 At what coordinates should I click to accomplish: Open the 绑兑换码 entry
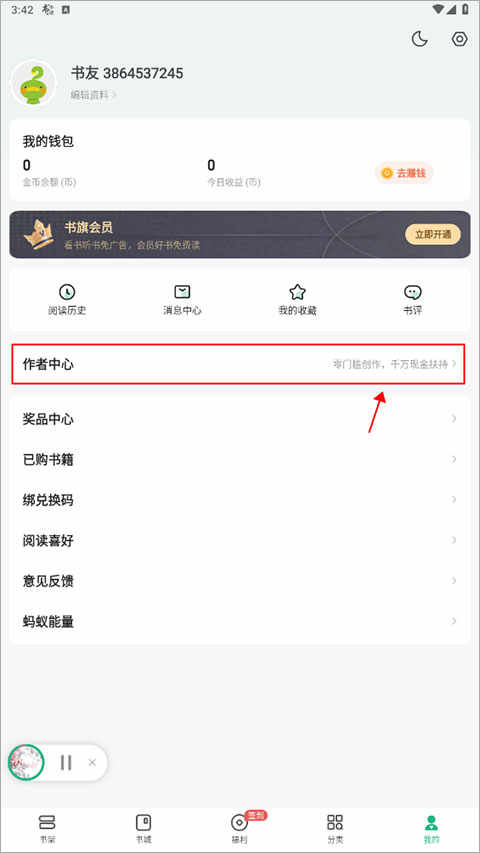pos(239,500)
